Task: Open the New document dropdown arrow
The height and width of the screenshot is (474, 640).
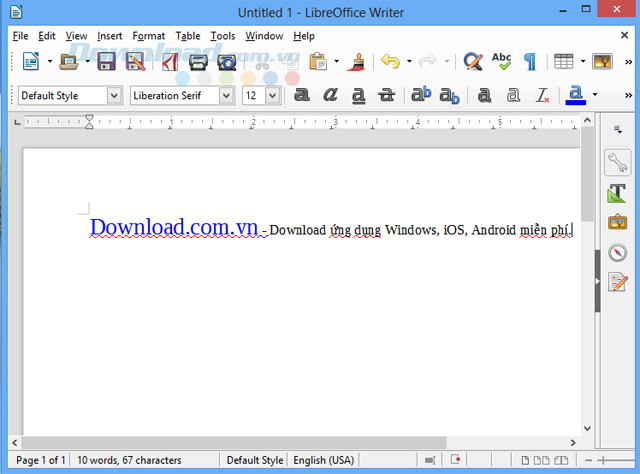Action: pyautogui.click(x=50, y=62)
